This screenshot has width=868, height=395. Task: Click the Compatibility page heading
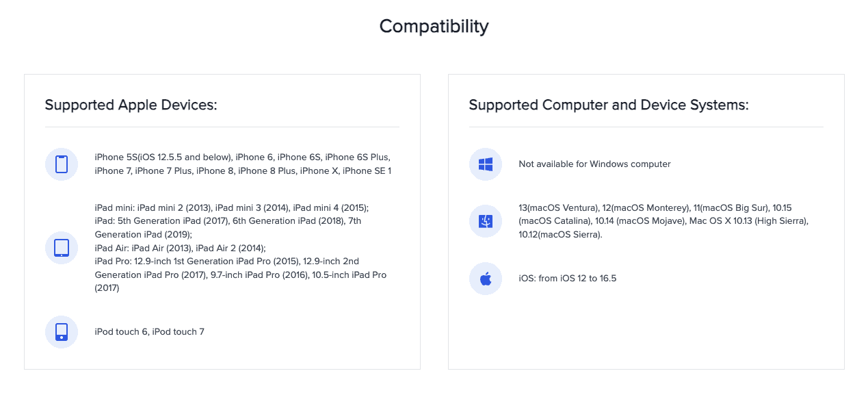pyautogui.click(x=434, y=27)
